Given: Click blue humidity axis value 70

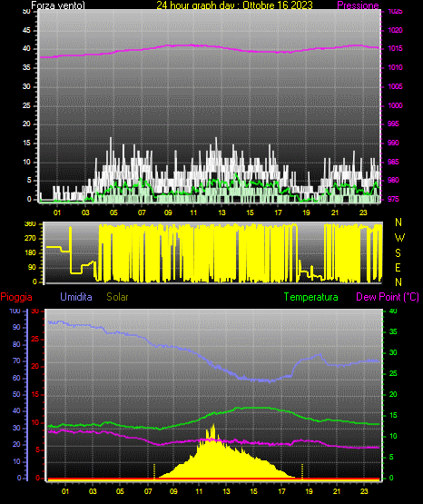Looking at the screenshot, I should pyautogui.click(x=16, y=361).
